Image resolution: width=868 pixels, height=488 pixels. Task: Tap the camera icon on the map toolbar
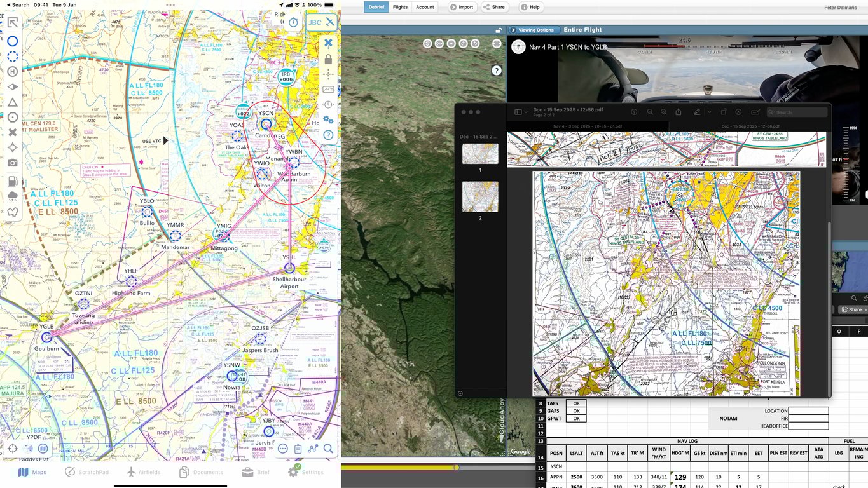point(12,163)
